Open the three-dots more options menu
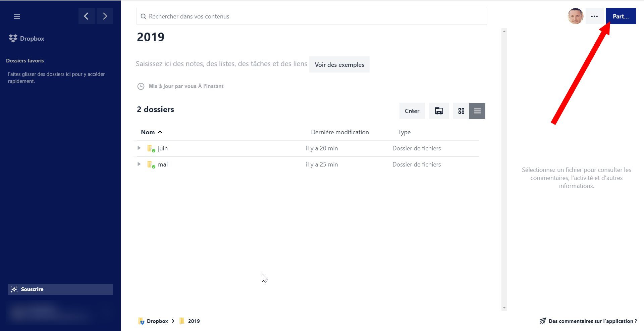 coord(594,16)
